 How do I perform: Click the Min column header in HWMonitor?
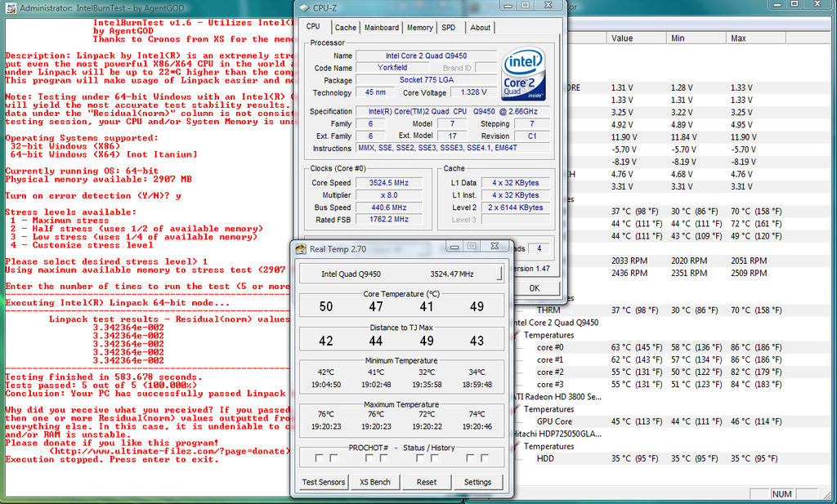[696, 38]
